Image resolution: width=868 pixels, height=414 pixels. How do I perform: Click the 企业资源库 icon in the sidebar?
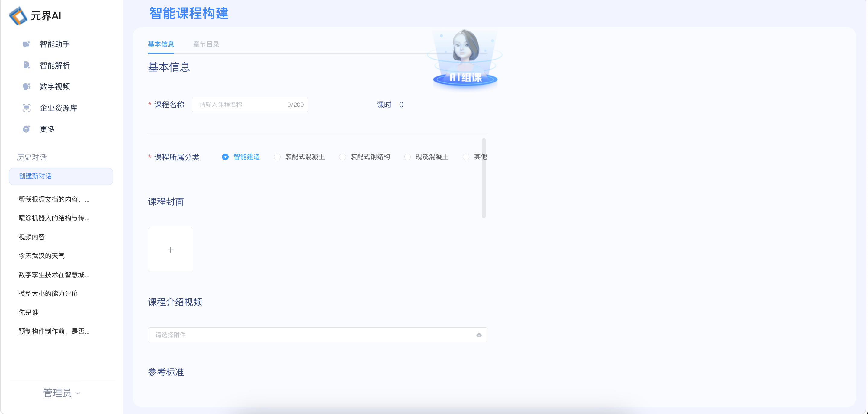tap(26, 108)
